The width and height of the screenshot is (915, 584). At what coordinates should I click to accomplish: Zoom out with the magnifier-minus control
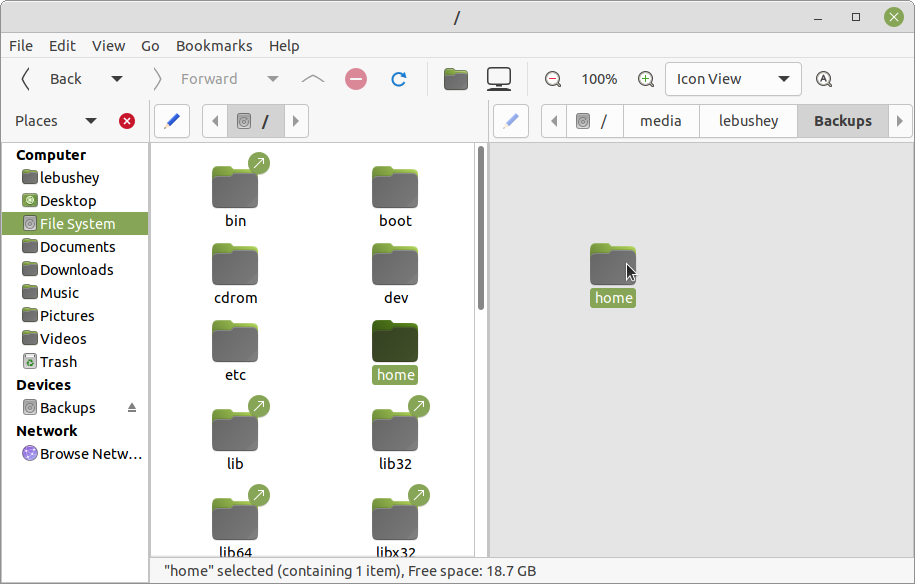pyautogui.click(x=552, y=79)
